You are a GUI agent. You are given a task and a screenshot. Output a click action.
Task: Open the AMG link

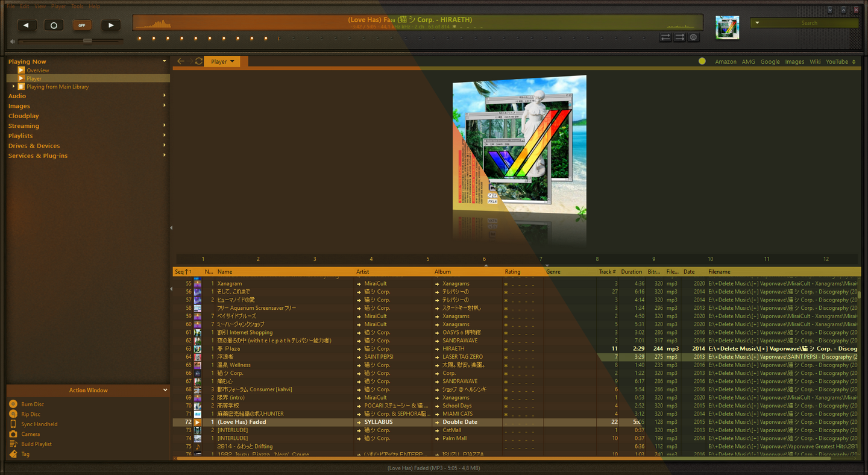click(x=748, y=61)
